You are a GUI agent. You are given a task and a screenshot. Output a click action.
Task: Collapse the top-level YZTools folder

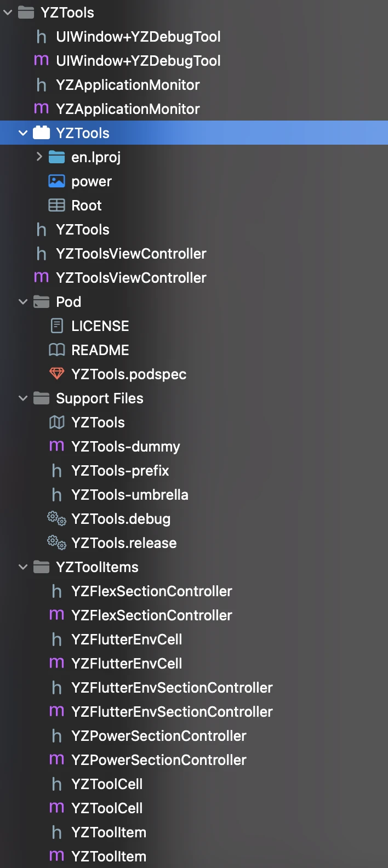pyautogui.click(x=8, y=13)
